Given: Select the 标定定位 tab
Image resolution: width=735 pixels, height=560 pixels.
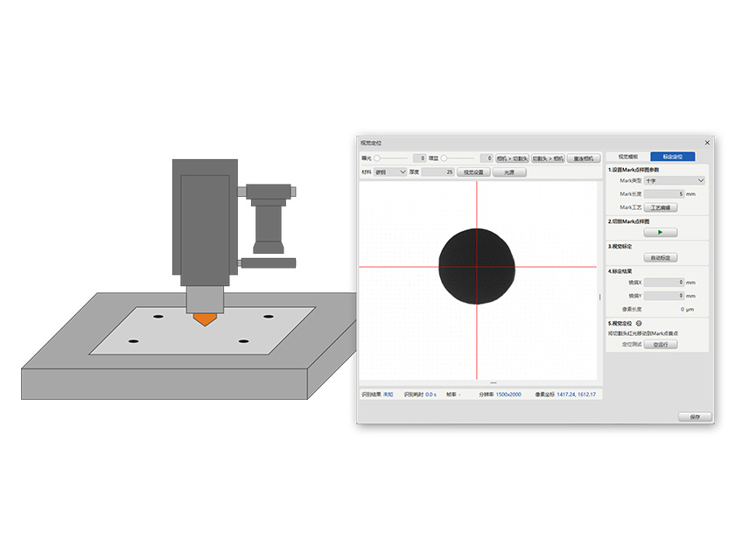Looking at the screenshot, I should 673,157.
